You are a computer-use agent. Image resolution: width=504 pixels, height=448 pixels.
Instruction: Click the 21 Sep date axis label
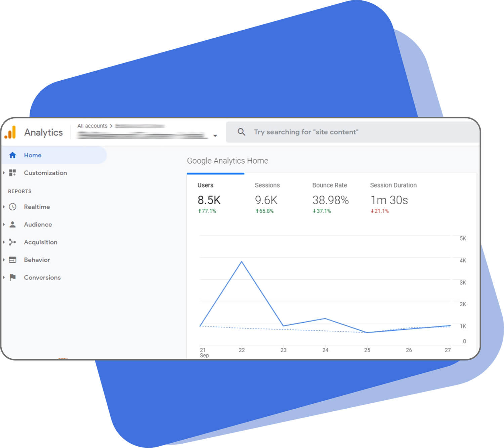click(204, 353)
